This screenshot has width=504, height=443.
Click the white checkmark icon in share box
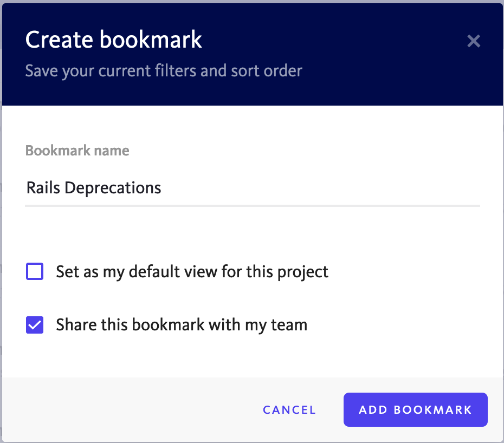35,325
